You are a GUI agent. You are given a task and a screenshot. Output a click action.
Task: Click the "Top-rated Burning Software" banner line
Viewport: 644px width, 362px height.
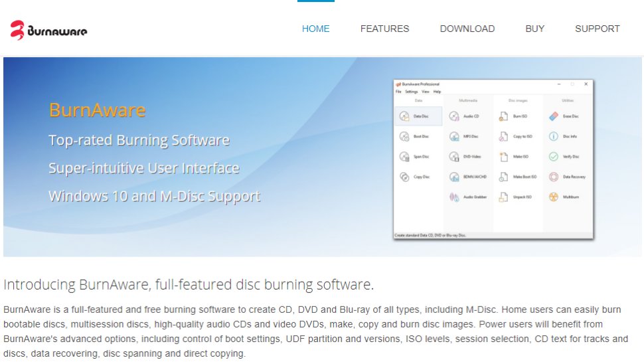pos(139,141)
